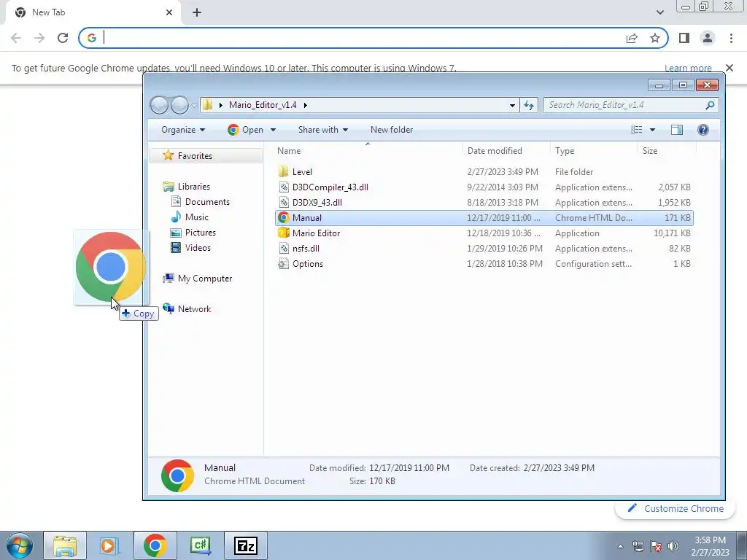
Task: Click the Search Mario_Editor_v1.4 box
Action: coord(631,105)
